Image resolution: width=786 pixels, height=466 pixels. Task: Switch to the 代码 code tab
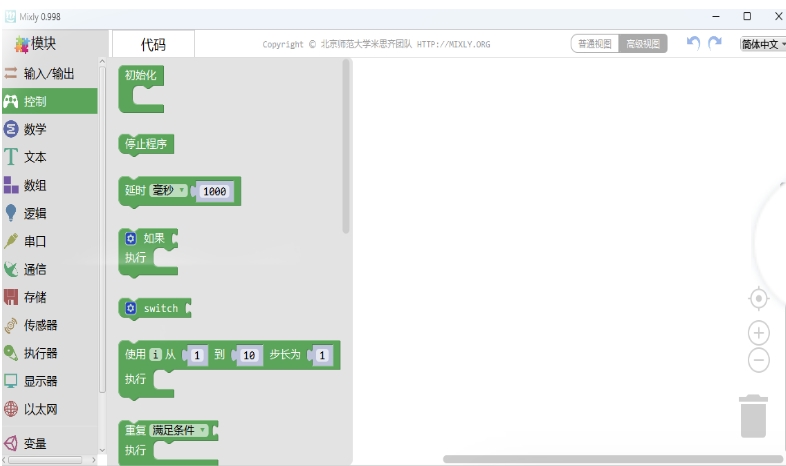[x=153, y=44]
